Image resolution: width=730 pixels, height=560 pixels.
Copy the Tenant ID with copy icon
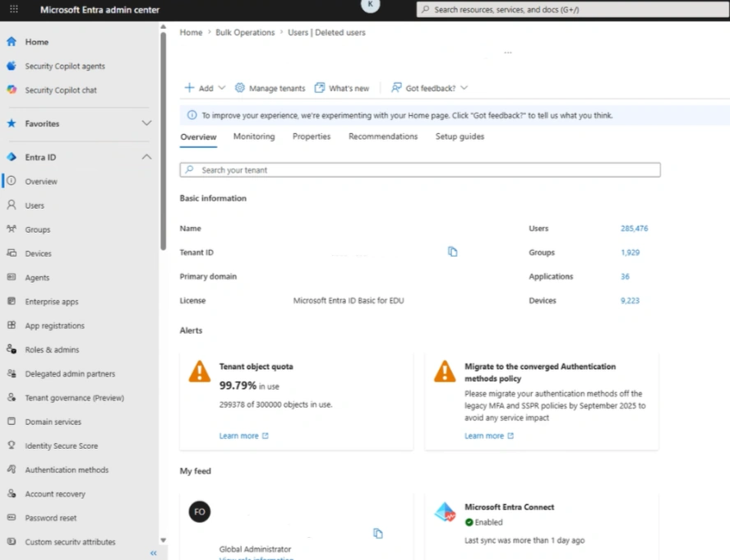[x=452, y=252]
